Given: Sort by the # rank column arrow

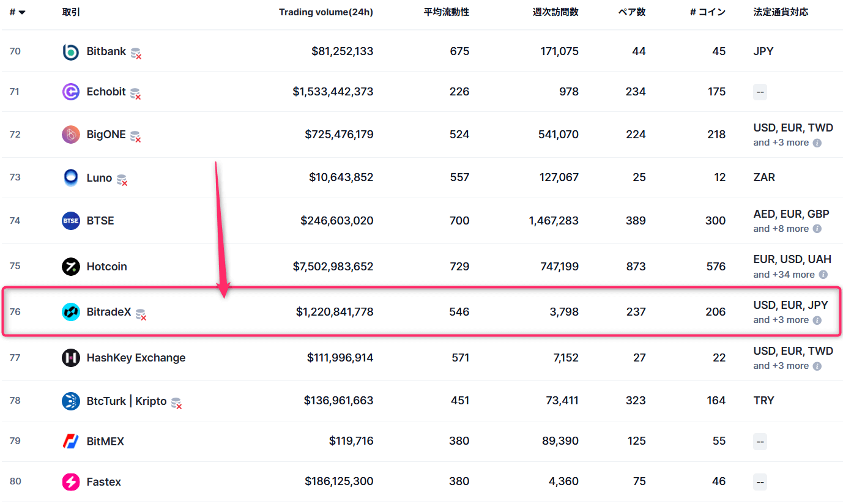Looking at the screenshot, I should pyautogui.click(x=22, y=13).
